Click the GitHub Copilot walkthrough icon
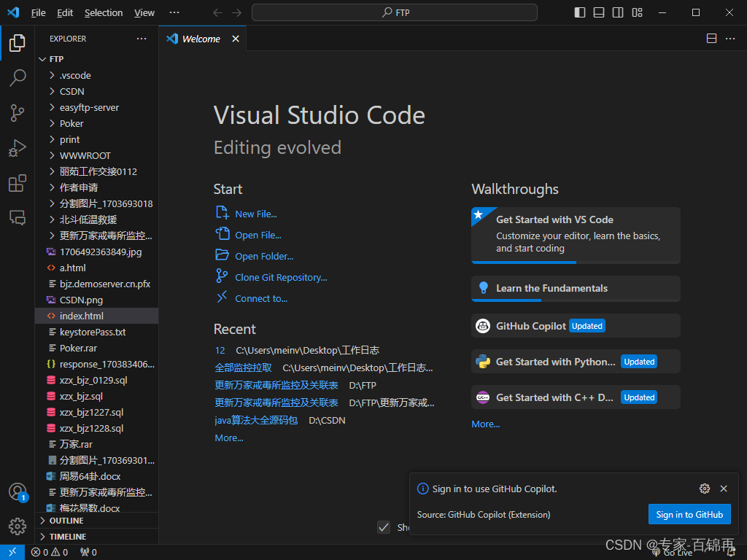The height and width of the screenshot is (560, 747). [483, 326]
